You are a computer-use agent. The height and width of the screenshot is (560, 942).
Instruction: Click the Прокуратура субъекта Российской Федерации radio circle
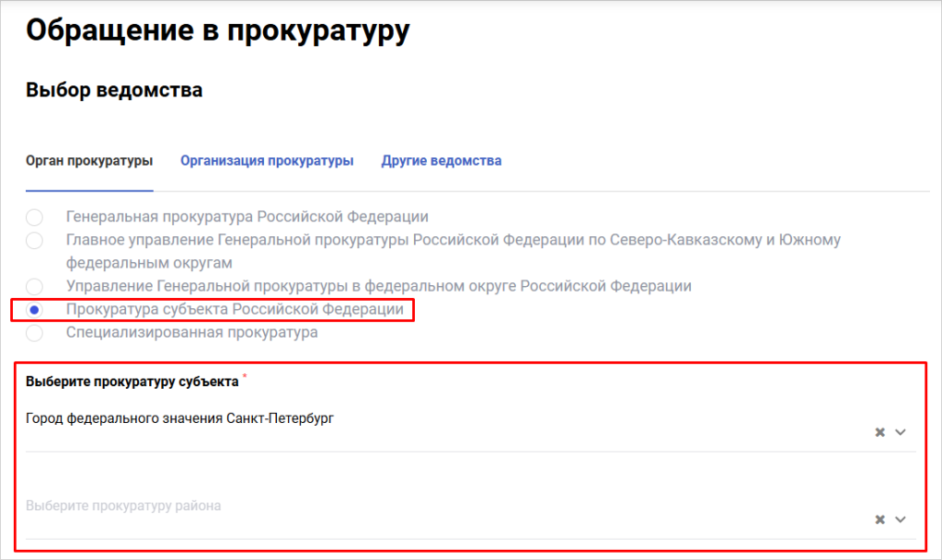(34, 310)
